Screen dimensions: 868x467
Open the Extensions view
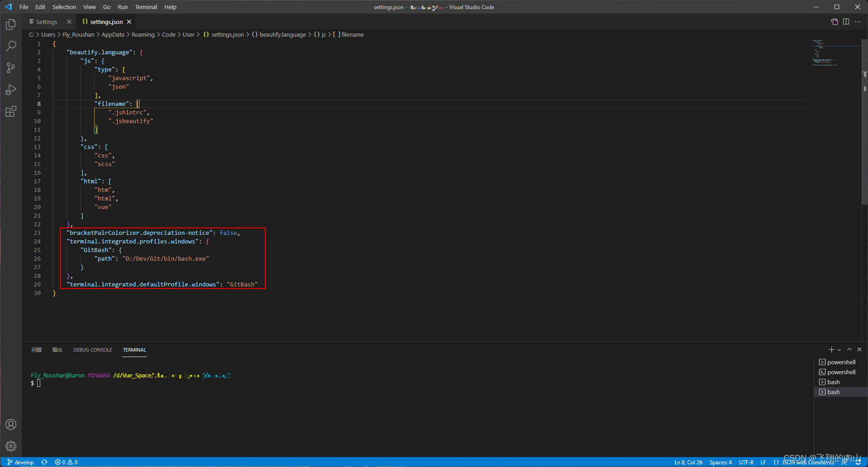point(11,111)
